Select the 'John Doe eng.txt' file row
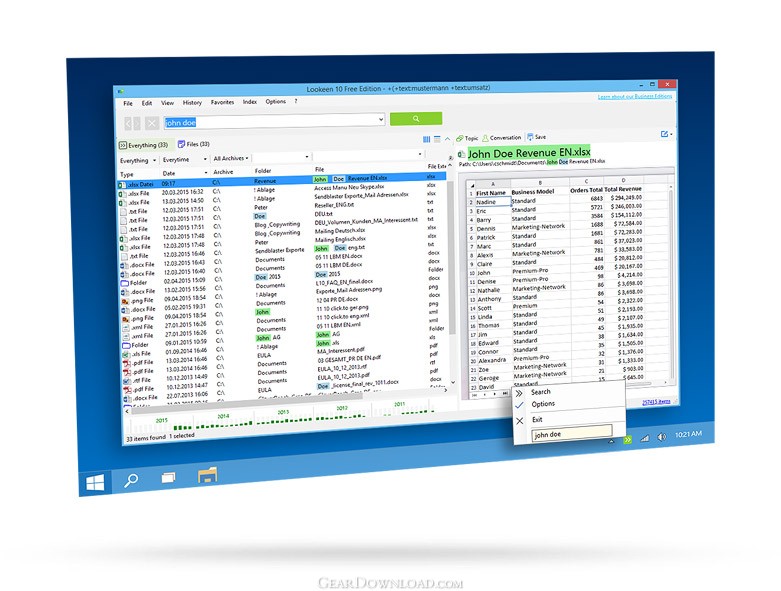 pyautogui.click(x=340, y=248)
